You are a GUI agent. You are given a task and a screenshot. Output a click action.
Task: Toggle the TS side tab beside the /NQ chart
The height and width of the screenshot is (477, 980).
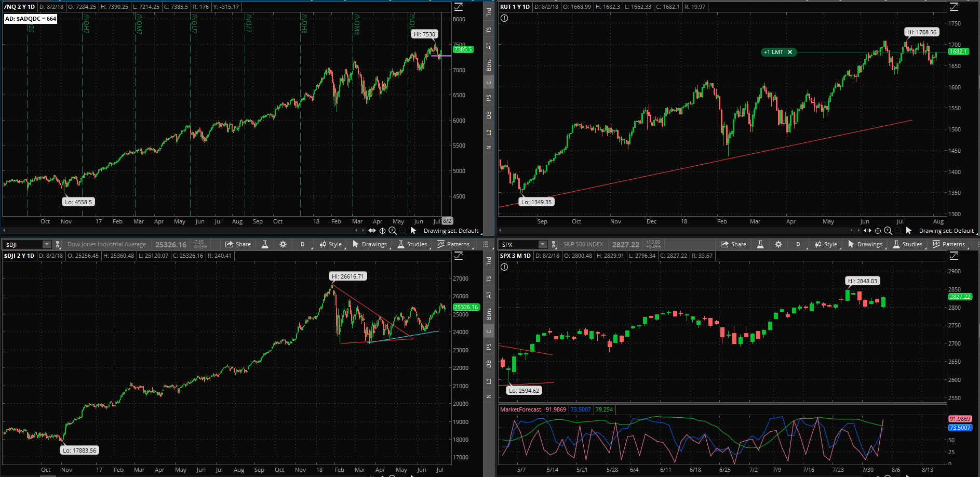point(489,30)
